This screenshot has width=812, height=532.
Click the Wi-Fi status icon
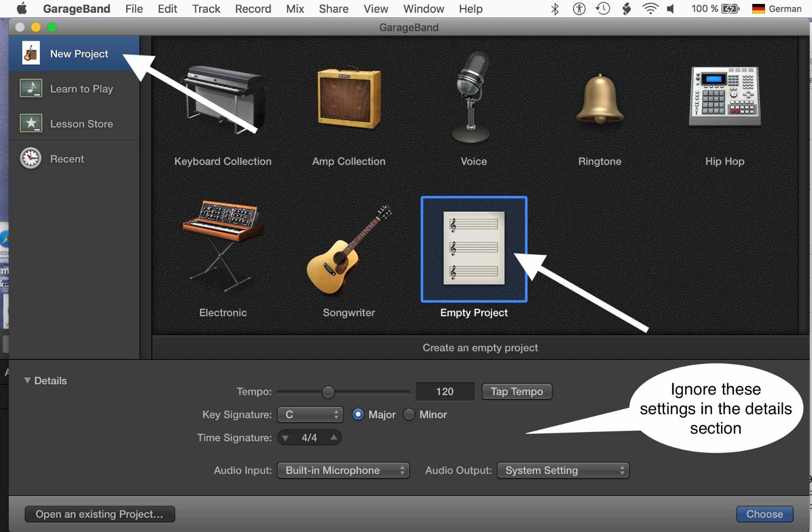650,9
